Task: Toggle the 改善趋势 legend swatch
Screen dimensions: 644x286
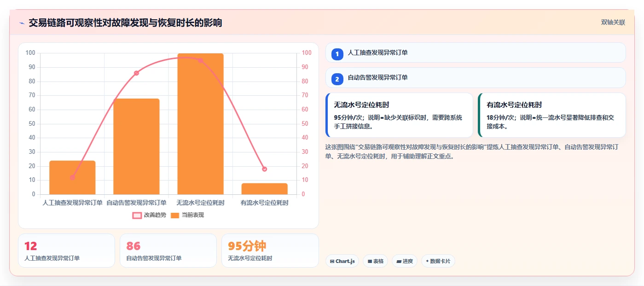Action: point(137,215)
